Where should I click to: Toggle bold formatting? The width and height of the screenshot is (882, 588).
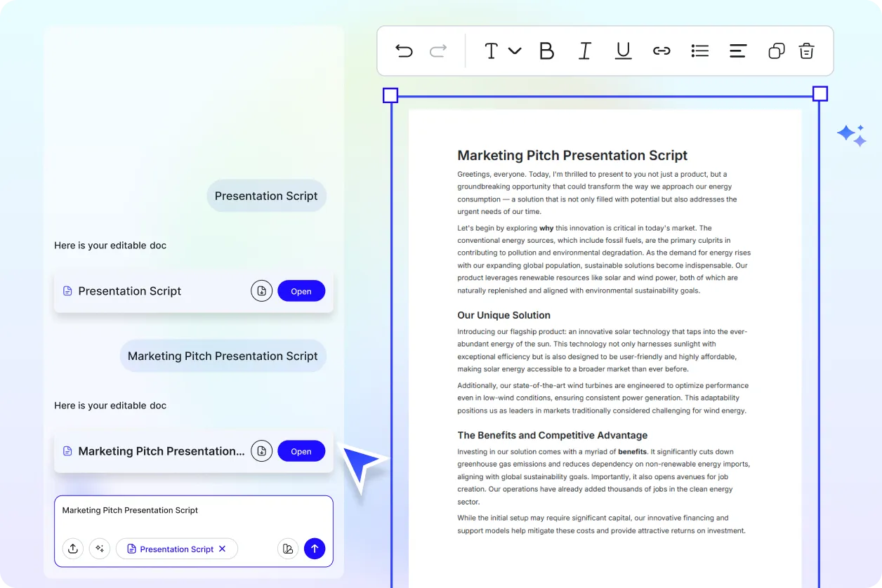click(546, 51)
